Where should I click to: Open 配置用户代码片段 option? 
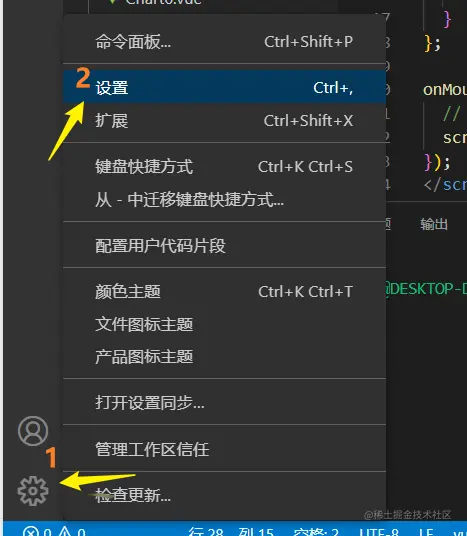225,245
